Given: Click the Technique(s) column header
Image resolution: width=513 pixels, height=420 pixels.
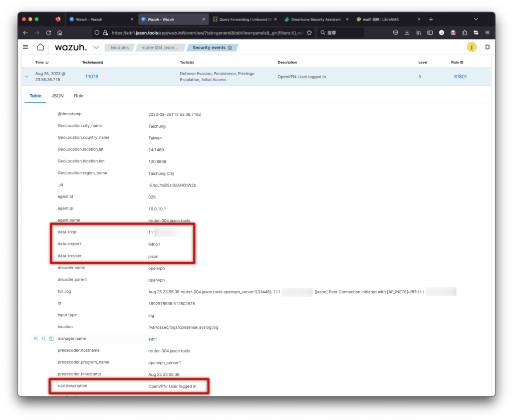Looking at the screenshot, I should [93, 62].
